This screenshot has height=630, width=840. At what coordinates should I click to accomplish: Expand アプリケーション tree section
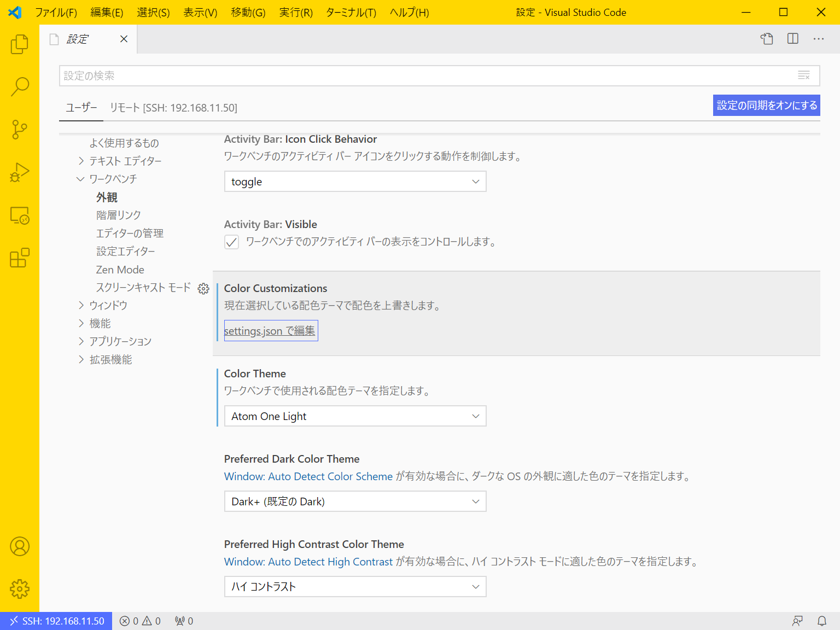(81, 341)
